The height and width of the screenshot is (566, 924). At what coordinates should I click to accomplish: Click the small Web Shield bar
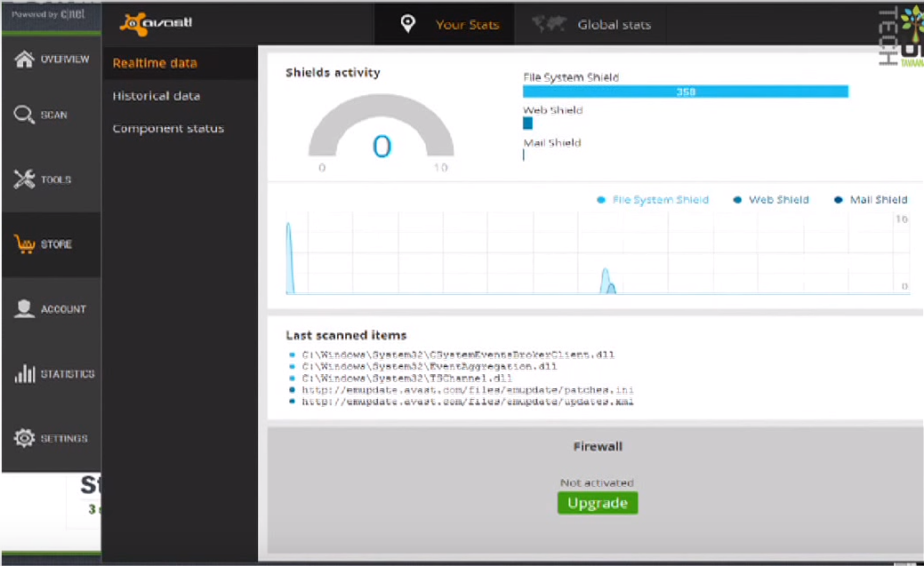[527, 124]
